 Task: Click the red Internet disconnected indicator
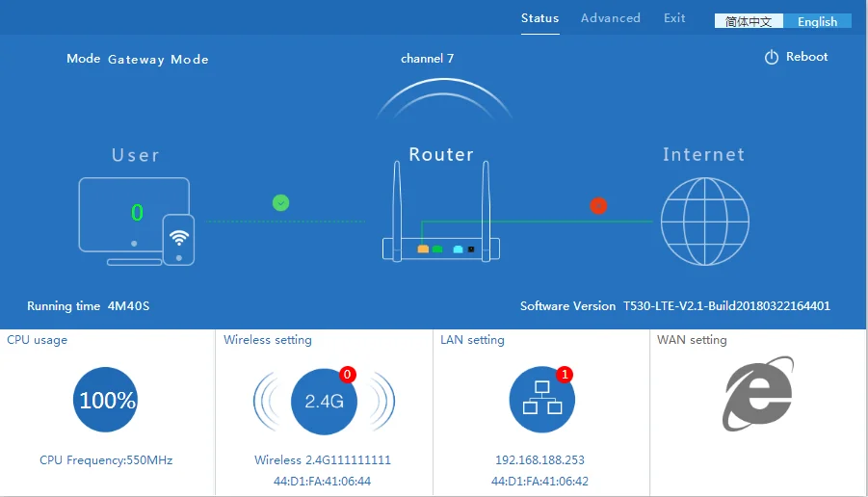tap(598, 205)
